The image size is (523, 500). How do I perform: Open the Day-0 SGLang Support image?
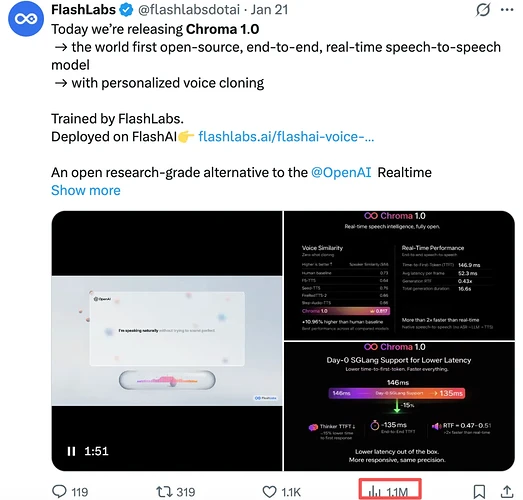[x=399, y=407]
